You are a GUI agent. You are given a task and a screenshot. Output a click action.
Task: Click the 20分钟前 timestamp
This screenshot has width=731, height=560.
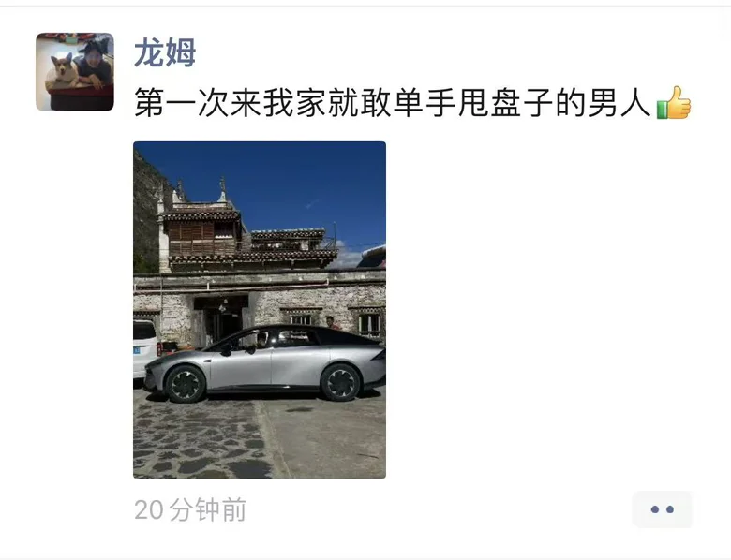coord(190,509)
